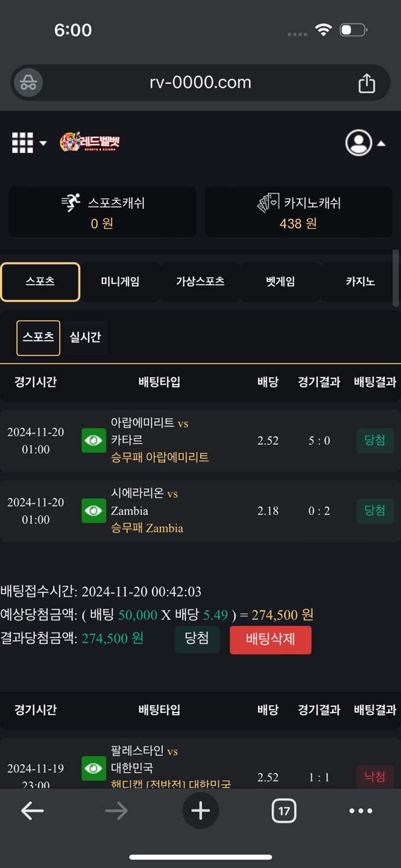
Task: Toggle eye icon for Sierra Leone vs Zambia
Action: click(x=93, y=511)
